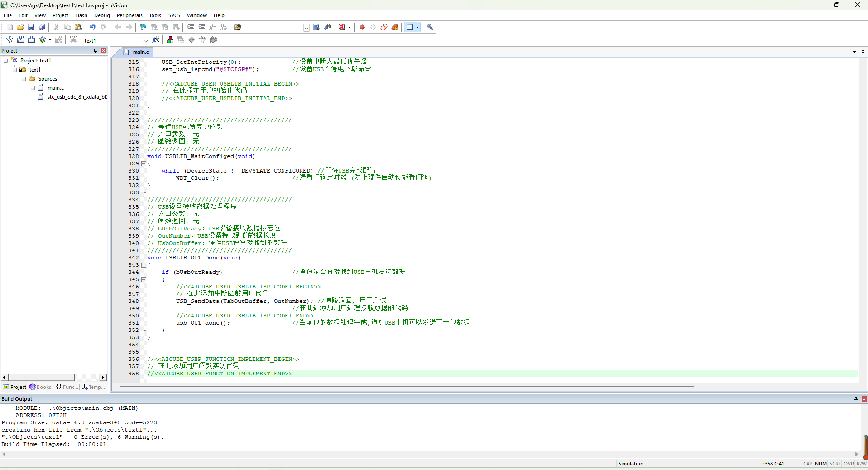
Task: Open the text1 target selection dropdown
Action: [x=146, y=40]
